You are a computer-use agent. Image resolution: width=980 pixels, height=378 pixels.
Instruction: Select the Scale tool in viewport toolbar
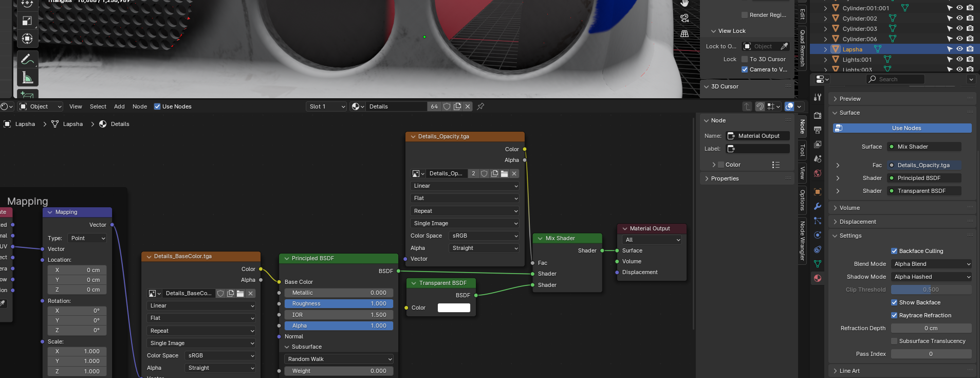(27, 21)
